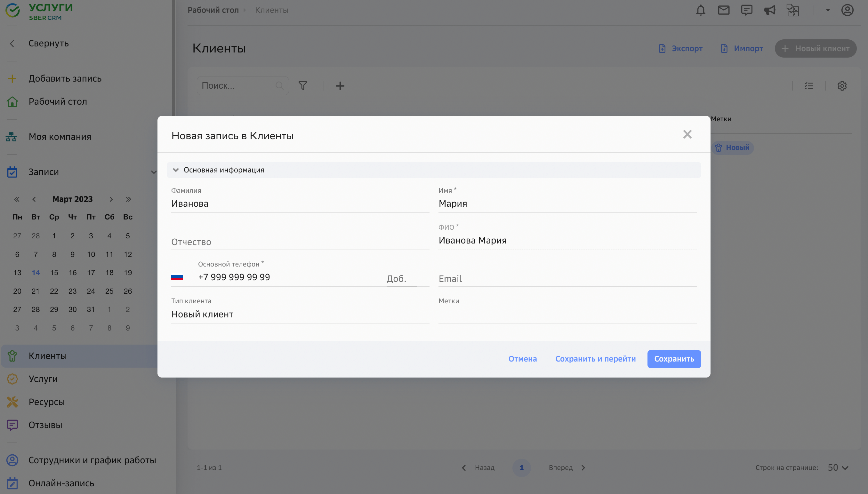Edit the main phone number field

click(288, 277)
